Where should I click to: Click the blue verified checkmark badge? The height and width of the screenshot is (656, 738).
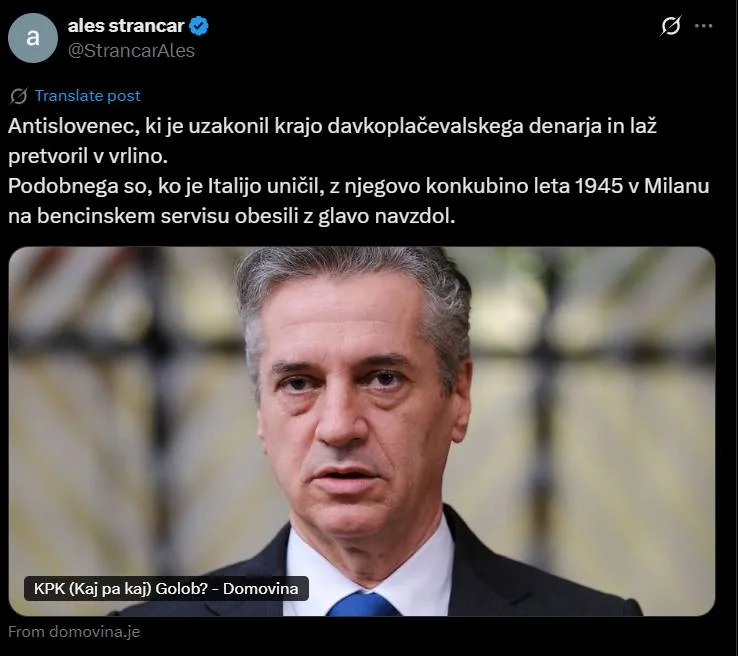coord(199,26)
